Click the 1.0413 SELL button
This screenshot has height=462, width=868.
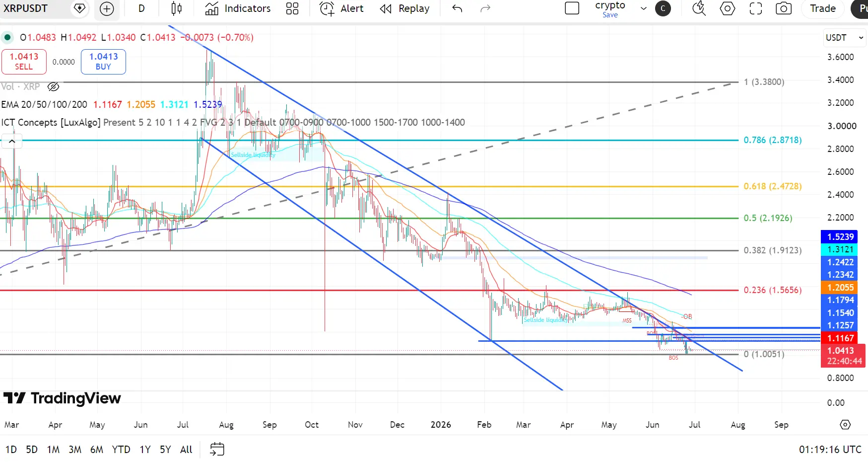(x=24, y=62)
